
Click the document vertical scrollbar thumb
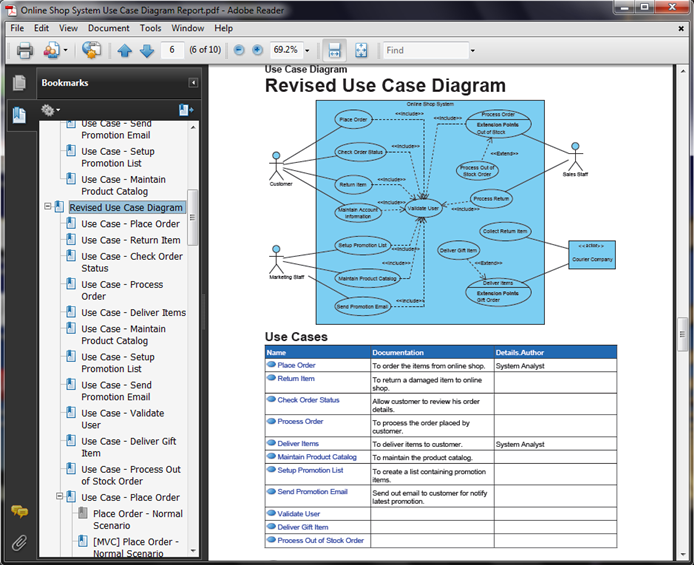coord(682,334)
